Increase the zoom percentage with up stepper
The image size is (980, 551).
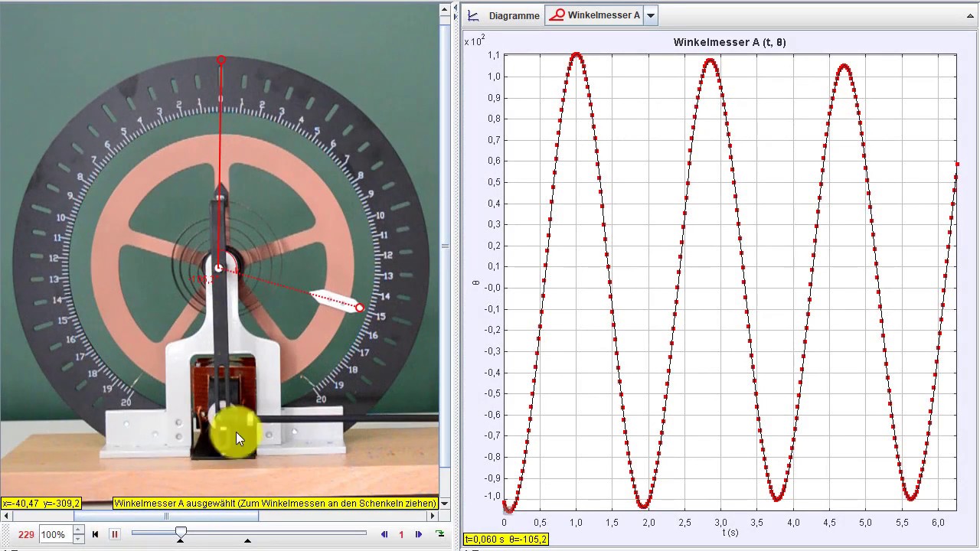(x=77, y=530)
